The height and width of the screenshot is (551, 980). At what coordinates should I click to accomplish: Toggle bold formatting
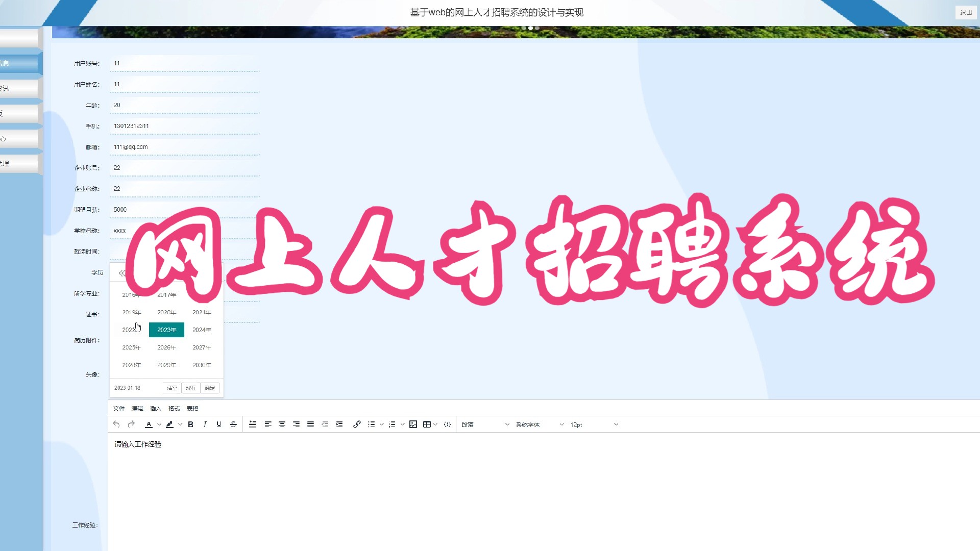pyautogui.click(x=190, y=424)
